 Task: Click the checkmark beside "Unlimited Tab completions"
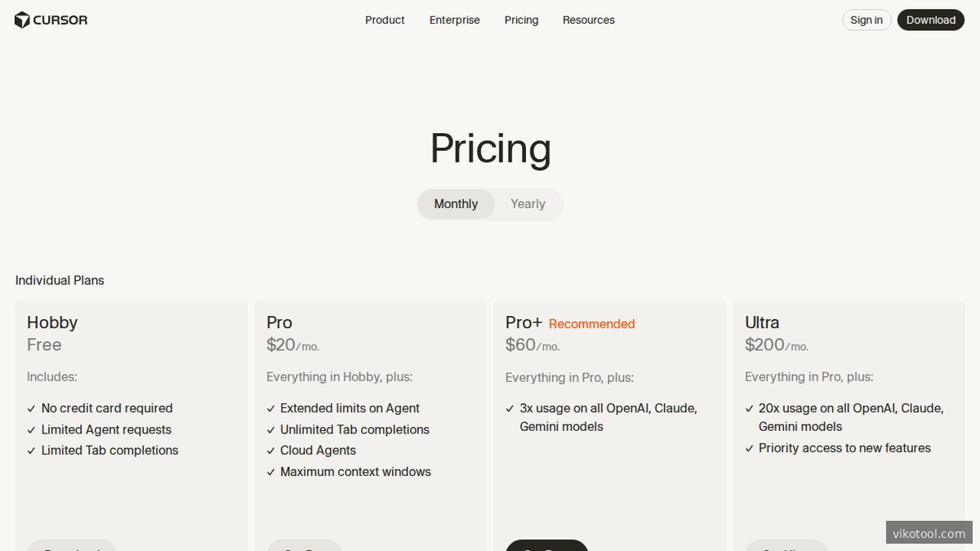tap(271, 429)
